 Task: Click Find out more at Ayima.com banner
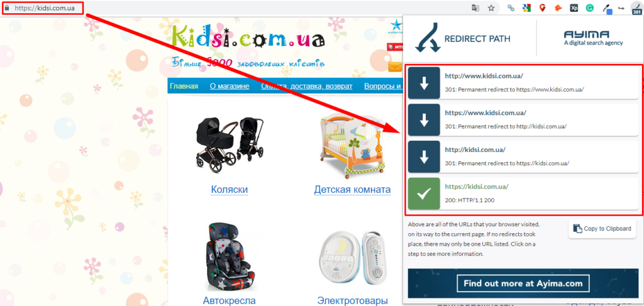tap(523, 283)
